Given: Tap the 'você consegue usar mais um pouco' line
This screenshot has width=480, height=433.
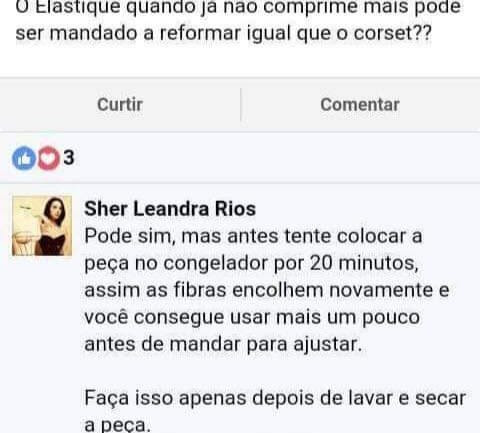Looking at the screenshot, I should point(252,317).
